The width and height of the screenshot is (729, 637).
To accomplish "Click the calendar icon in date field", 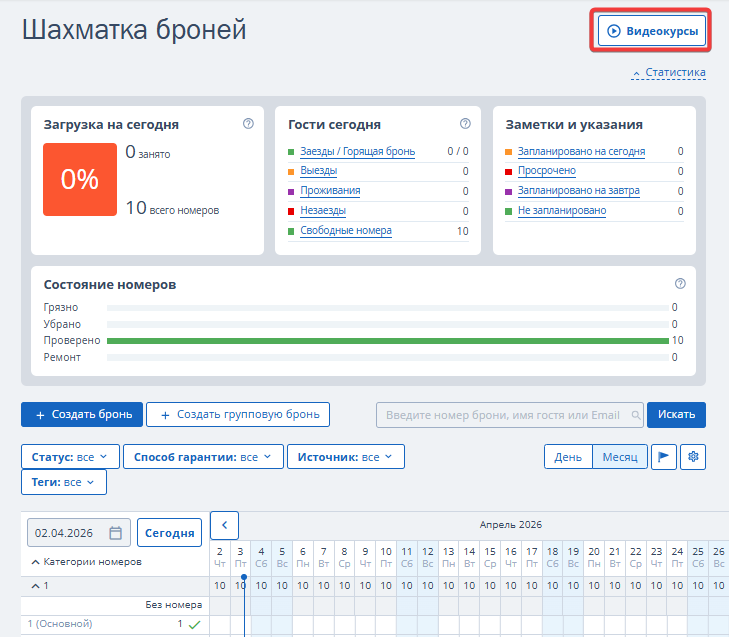I will [115, 533].
